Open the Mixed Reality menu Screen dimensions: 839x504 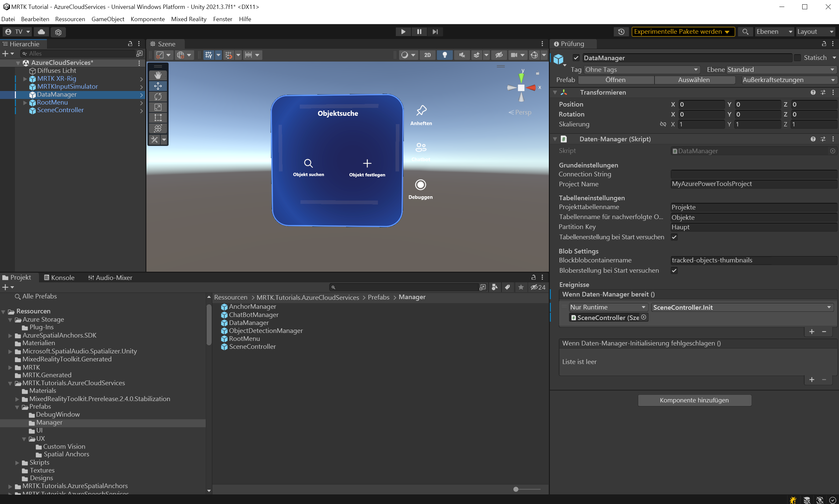click(x=189, y=19)
